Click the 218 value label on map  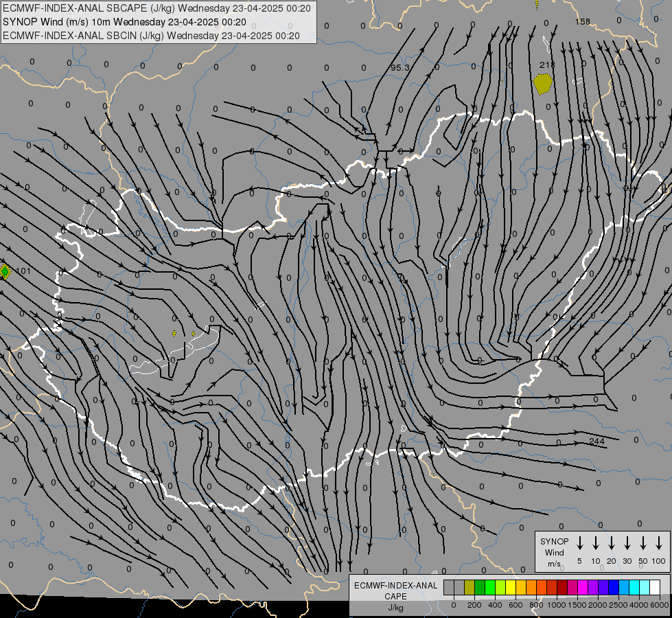(547, 65)
